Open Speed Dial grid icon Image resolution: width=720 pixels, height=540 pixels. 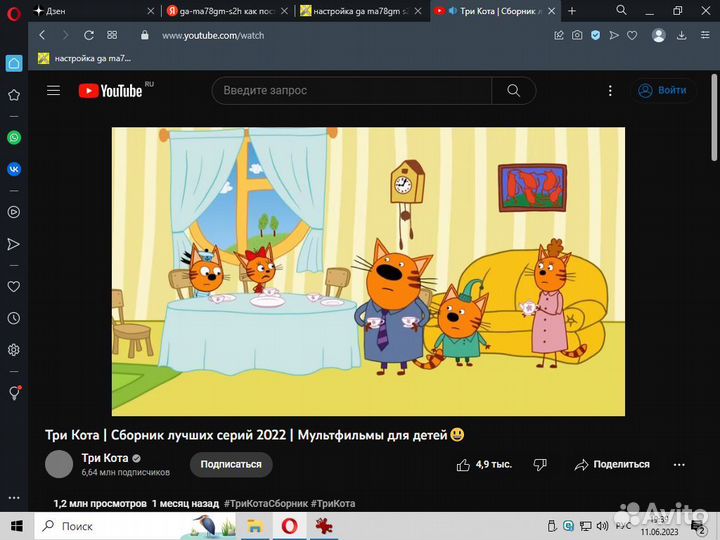112,35
